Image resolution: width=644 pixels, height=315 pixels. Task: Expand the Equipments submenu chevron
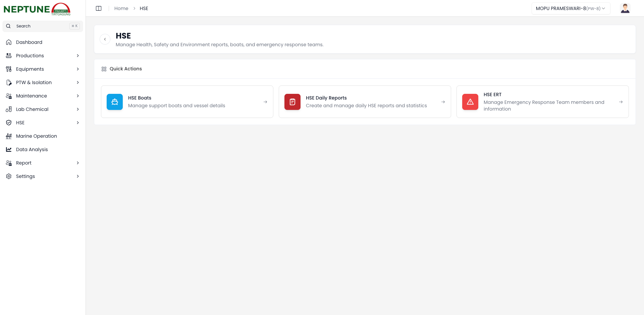pyautogui.click(x=78, y=69)
